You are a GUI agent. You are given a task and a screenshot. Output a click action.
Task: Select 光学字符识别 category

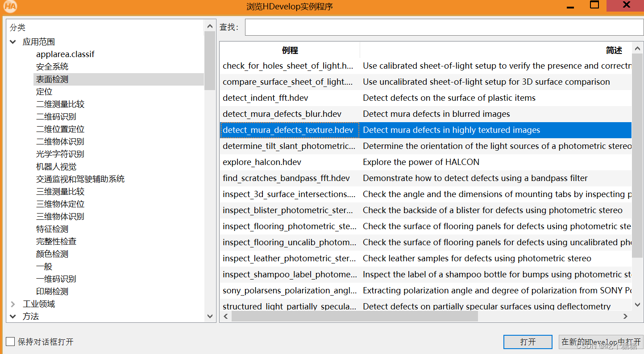60,154
